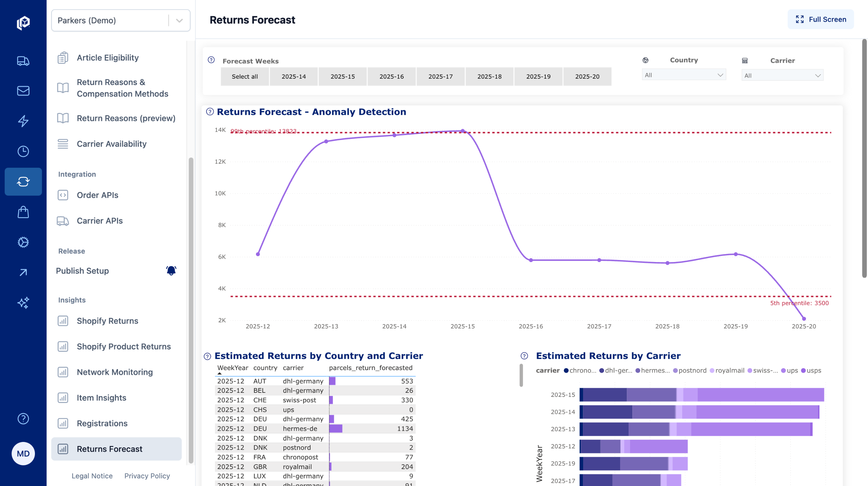Open the sparkles AI icon in sidebar
868x486 pixels.
(23, 303)
